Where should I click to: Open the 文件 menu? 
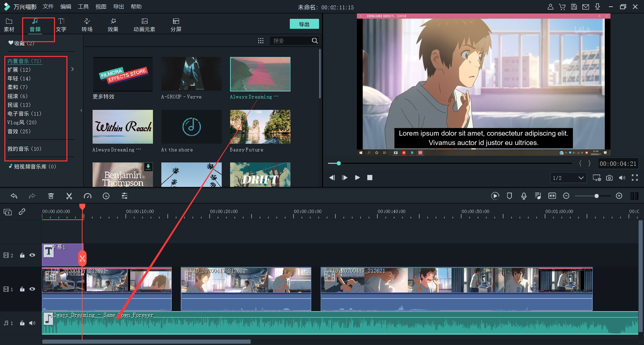click(48, 7)
